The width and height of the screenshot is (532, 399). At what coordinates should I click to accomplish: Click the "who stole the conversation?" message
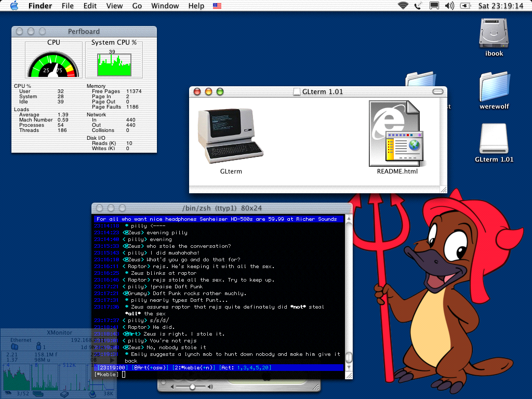tap(189, 246)
